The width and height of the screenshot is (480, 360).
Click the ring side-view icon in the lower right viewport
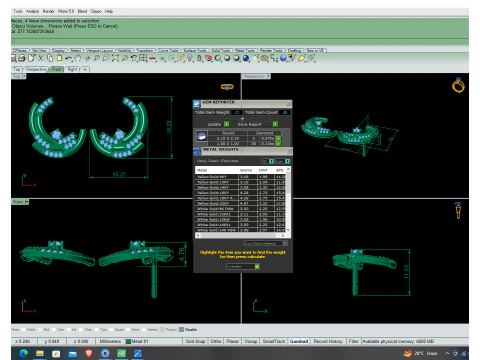(458, 210)
